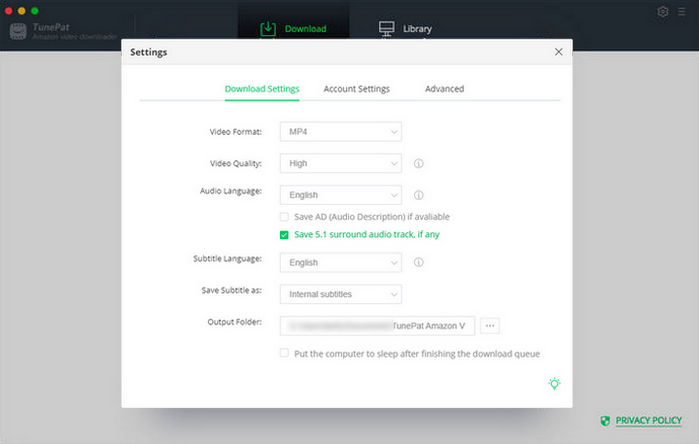Uncheck Save 5.1 surround audio track
The width and height of the screenshot is (699, 444).
click(x=285, y=235)
